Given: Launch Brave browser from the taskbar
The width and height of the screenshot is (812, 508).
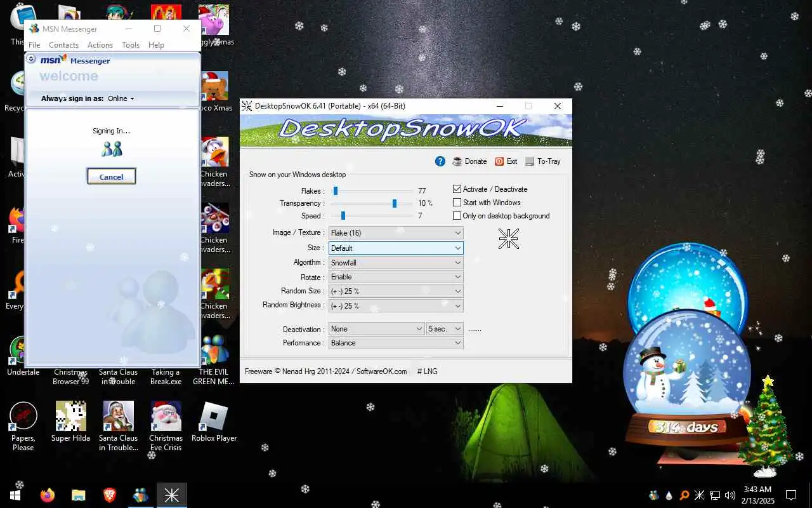Looking at the screenshot, I should pyautogui.click(x=110, y=495).
